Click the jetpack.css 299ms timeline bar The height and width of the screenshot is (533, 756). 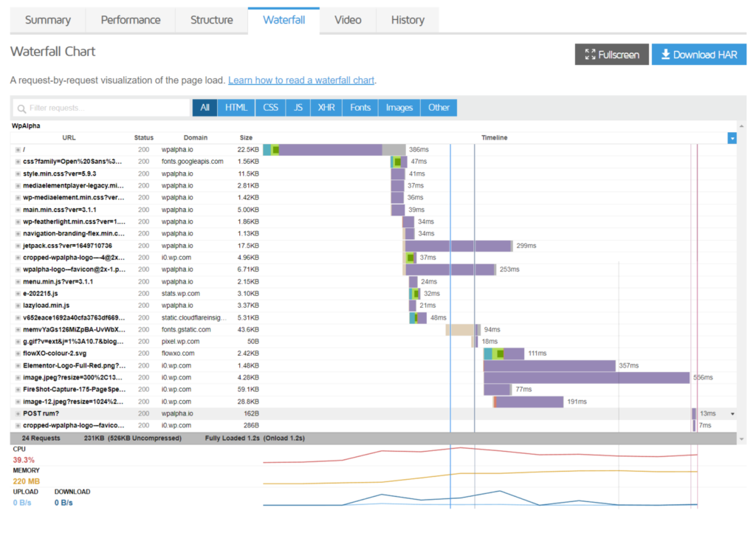[458, 246]
